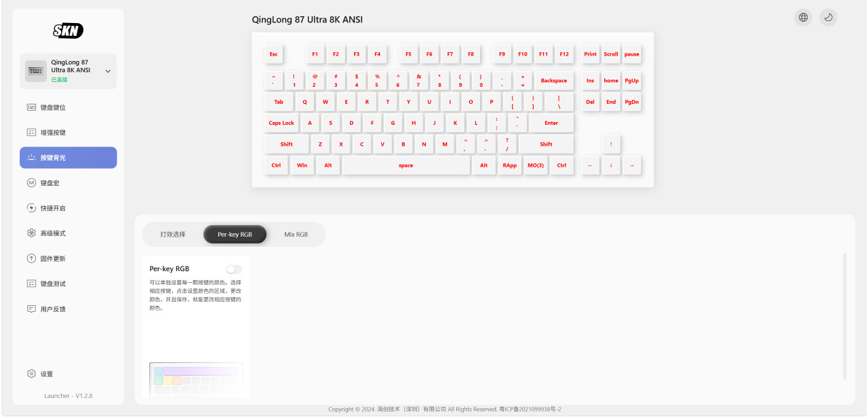This screenshot has width=868, height=417.
Task: Click the Per-key RGB preview thumbnail
Action: (x=196, y=380)
